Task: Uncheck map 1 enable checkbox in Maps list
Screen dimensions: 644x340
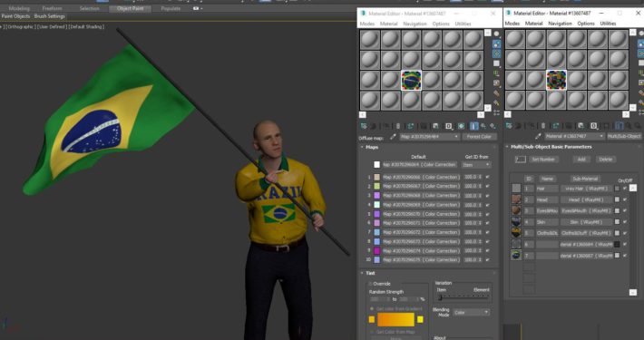Action: coord(487,177)
